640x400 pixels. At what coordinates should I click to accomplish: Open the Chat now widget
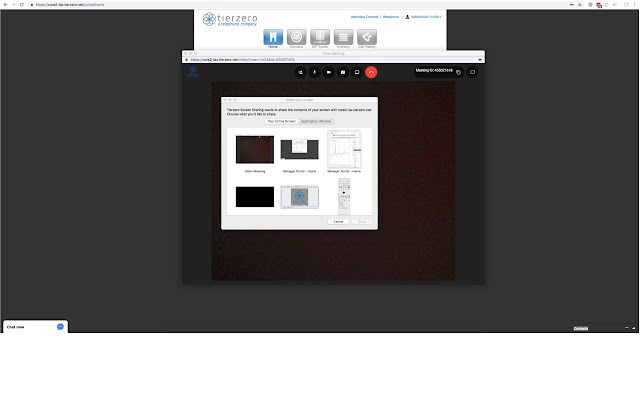click(35, 327)
